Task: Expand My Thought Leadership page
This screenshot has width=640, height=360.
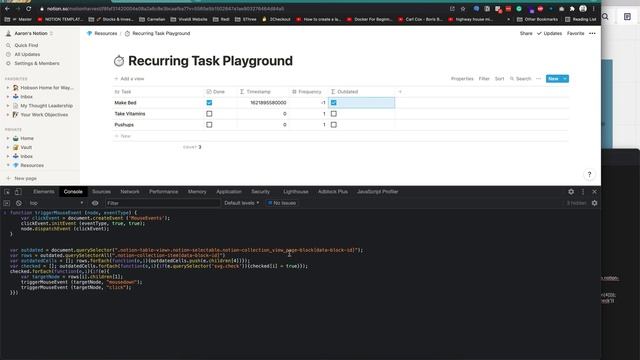Action: click(8, 106)
